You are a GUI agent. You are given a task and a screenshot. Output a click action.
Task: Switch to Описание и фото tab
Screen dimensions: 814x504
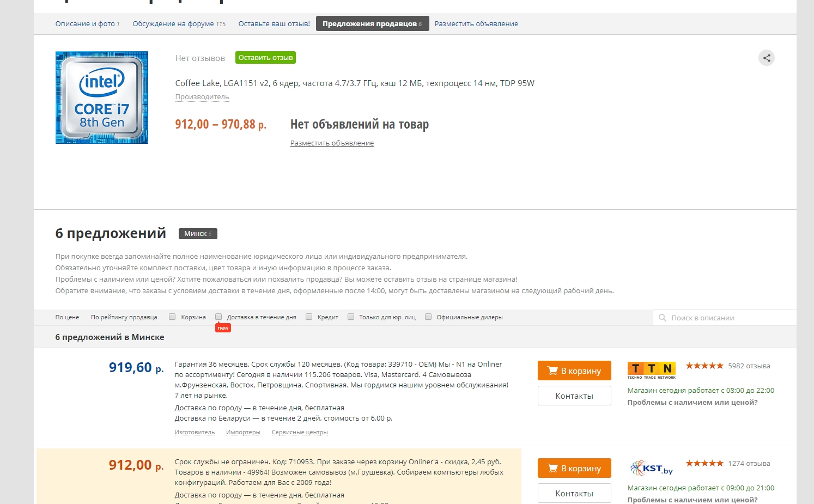[x=87, y=24]
